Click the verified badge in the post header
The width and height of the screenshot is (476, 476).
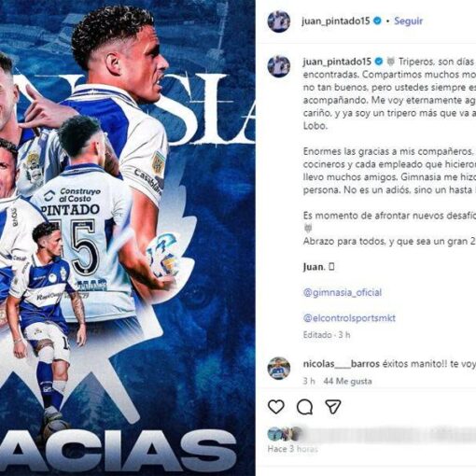(377, 21)
